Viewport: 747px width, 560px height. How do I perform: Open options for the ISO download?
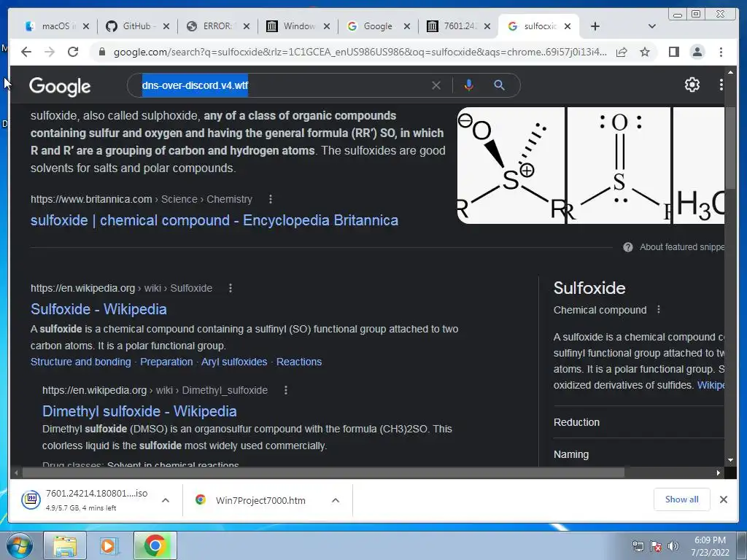166,500
